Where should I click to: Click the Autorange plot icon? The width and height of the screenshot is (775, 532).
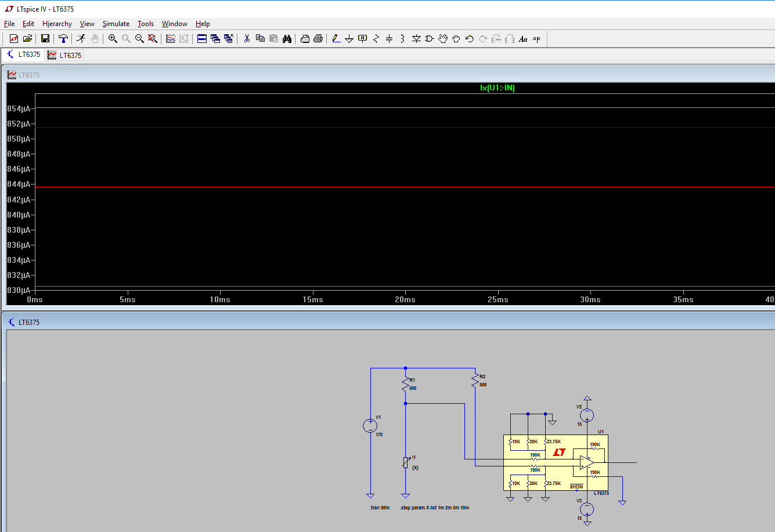click(x=171, y=39)
